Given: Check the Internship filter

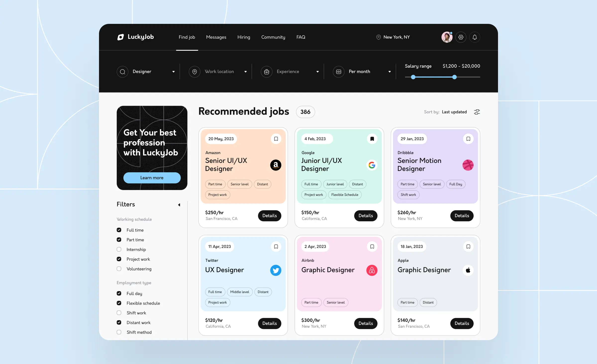Looking at the screenshot, I should pos(119,249).
